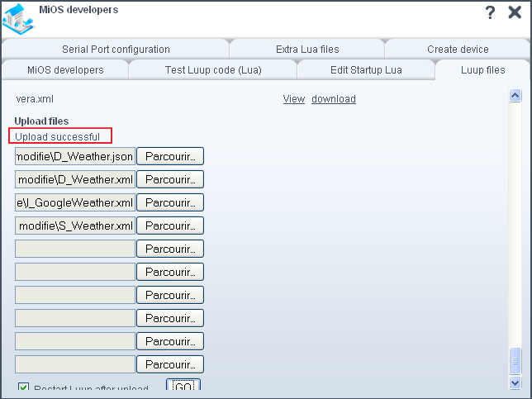Select the MiOS developers tab
The image size is (532, 399).
(65, 70)
